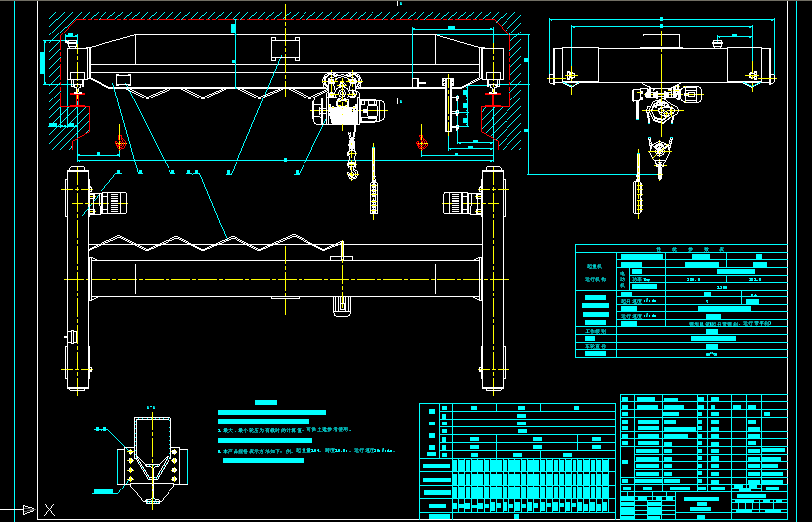Viewport: 812px width, 522px height.
Task: Click the UCS X-axis icon
Action: click(49, 508)
